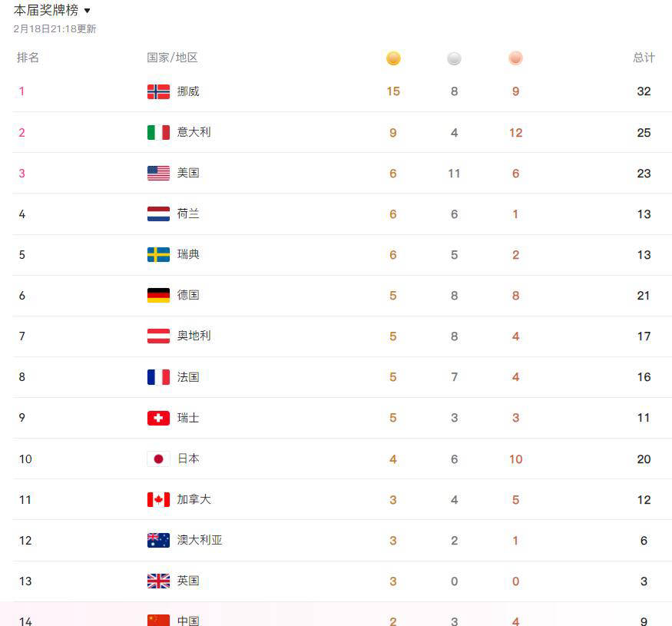Screen dimensions: 672x626
Task: Click the Netherlands flag icon
Action: click(158, 214)
